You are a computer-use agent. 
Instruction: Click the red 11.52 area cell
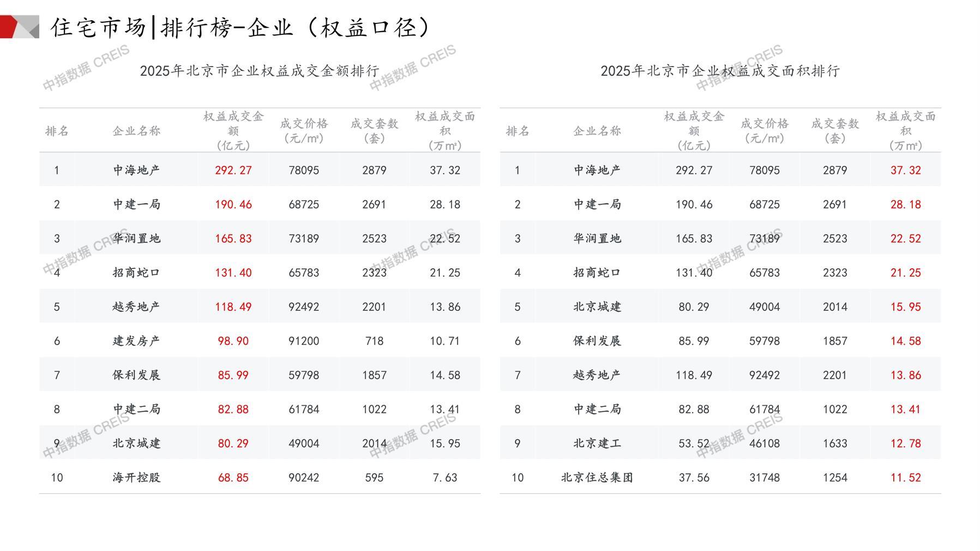click(905, 477)
